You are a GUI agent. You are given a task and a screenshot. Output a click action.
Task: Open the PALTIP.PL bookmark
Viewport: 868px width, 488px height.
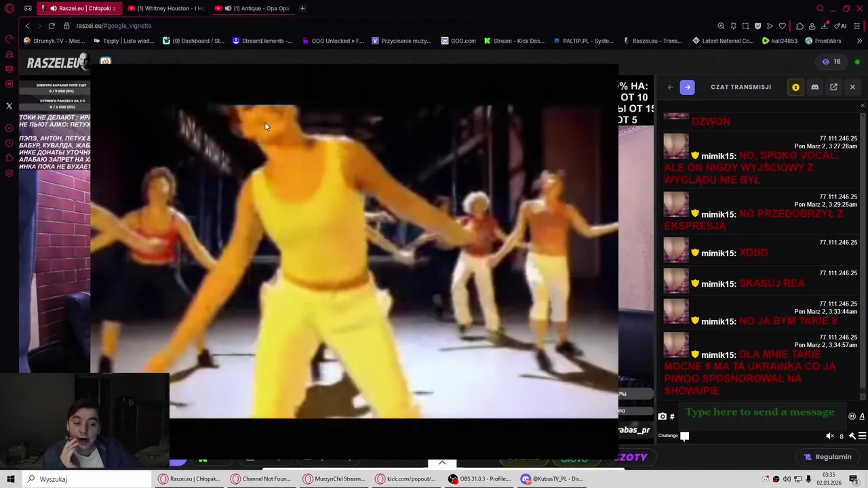coord(583,41)
